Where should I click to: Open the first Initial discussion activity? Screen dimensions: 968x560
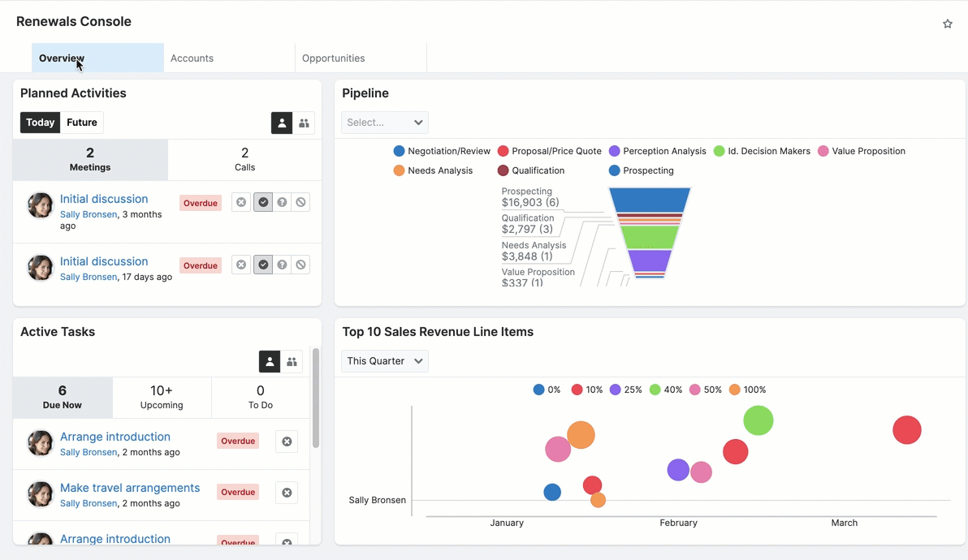pyautogui.click(x=104, y=199)
